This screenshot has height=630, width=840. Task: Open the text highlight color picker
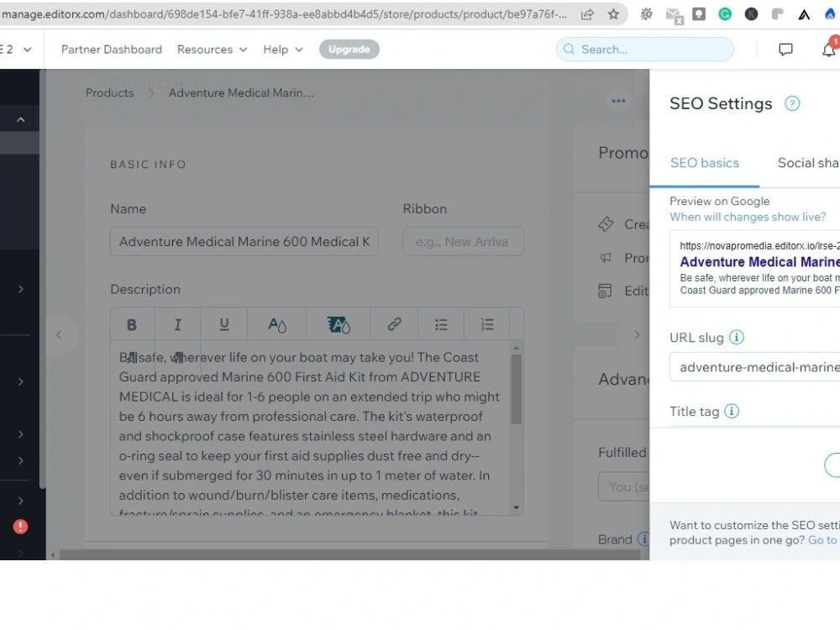[x=339, y=324]
